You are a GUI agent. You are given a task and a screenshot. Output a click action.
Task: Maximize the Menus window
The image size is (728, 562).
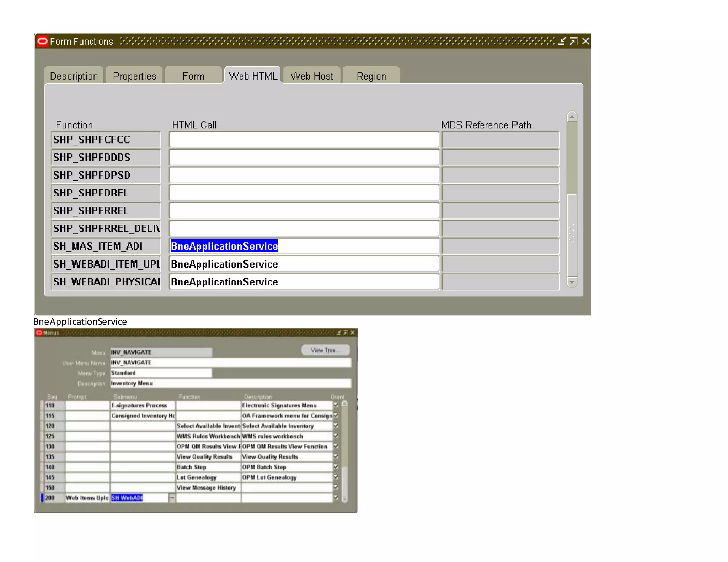pos(345,333)
